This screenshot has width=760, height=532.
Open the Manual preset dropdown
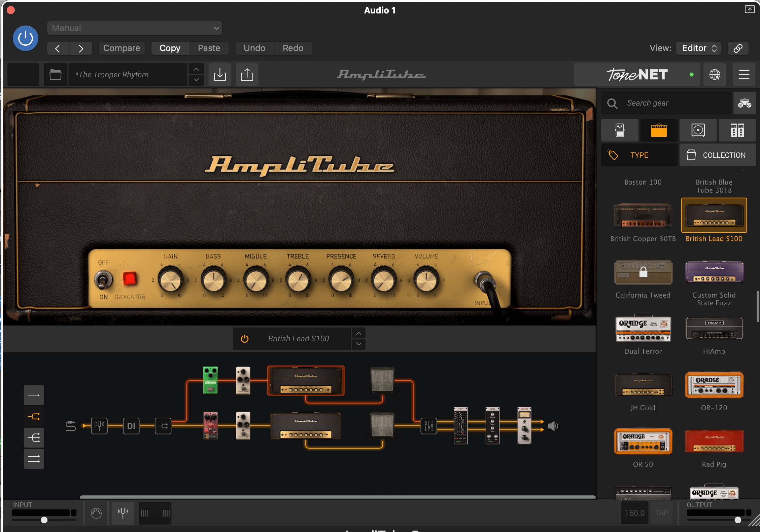pyautogui.click(x=135, y=28)
